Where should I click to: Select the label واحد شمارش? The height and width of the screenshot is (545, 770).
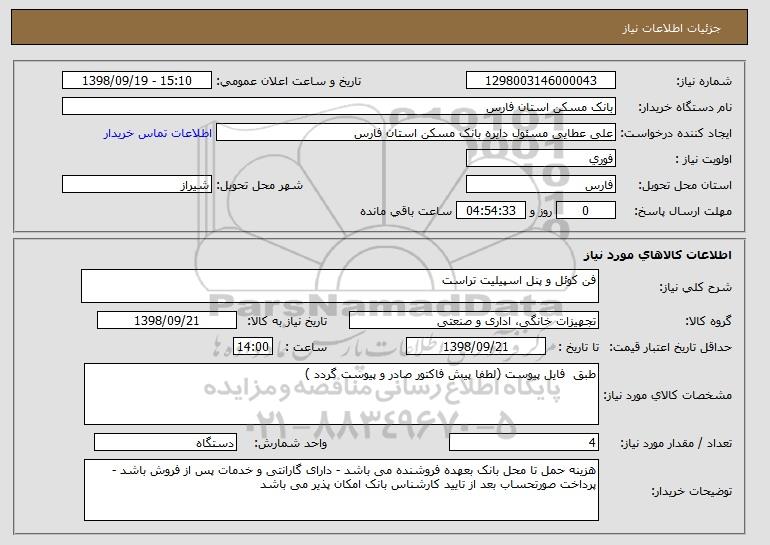pyautogui.click(x=290, y=443)
